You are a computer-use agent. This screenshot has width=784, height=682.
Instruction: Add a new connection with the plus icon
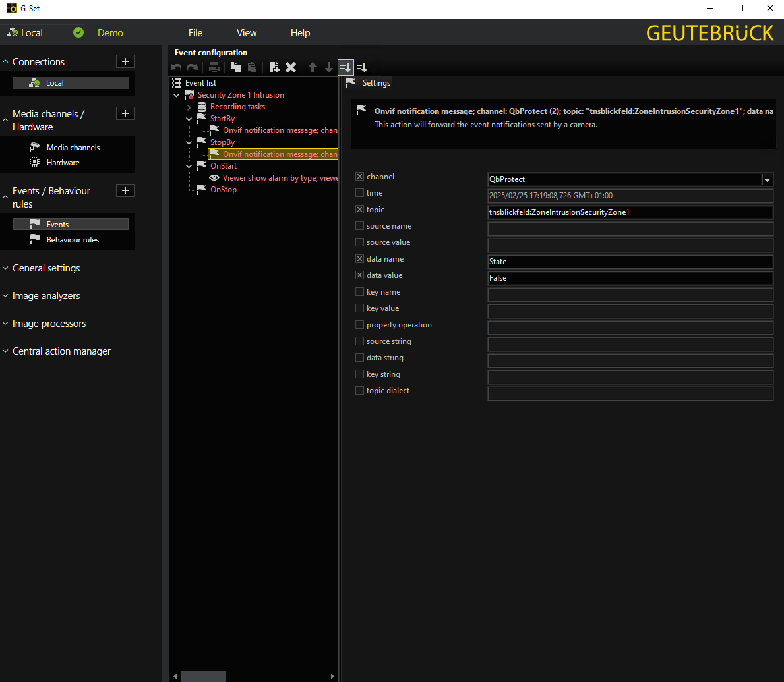click(x=125, y=61)
